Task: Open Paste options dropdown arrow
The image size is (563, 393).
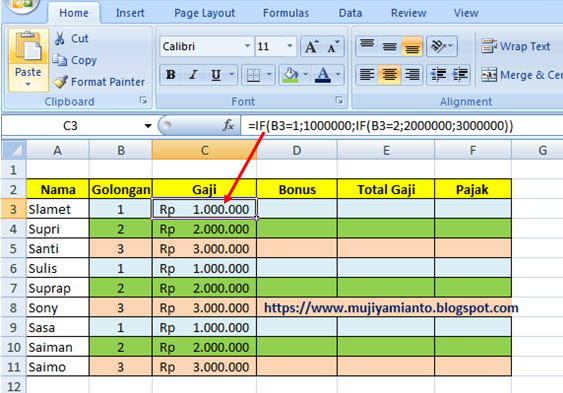Action: 28,85
